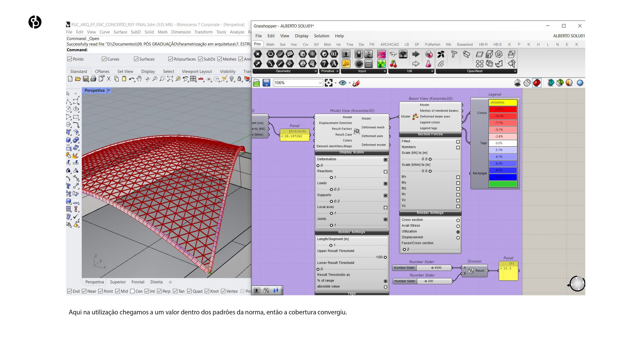
Task: Expand the Perspetiva viewport dropdown arrow
Action: coord(109,90)
